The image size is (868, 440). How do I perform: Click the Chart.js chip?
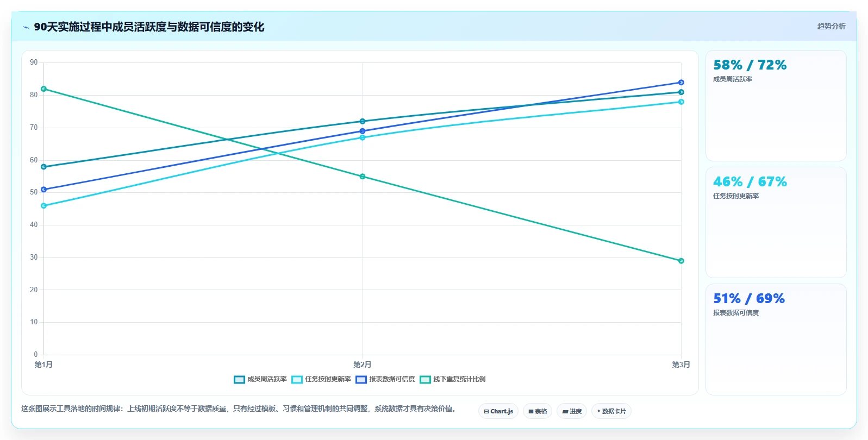click(x=498, y=411)
